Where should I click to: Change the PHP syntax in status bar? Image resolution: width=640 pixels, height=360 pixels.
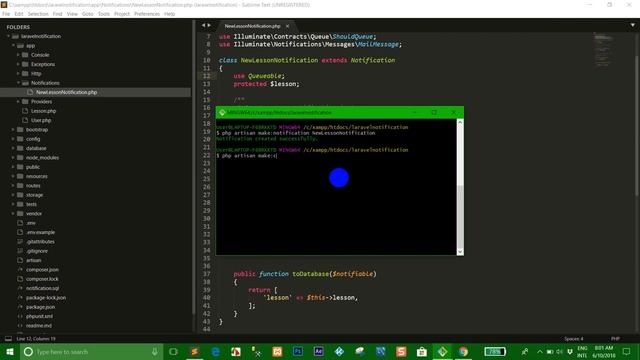[615, 339]
